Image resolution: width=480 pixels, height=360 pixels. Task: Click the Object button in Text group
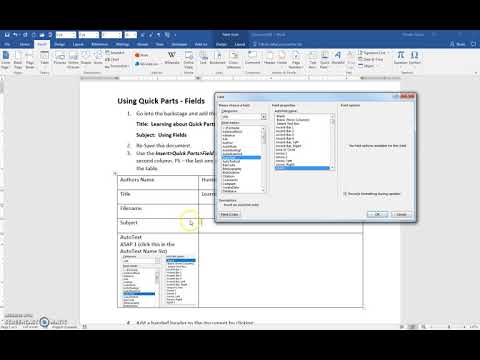(x=366, y=66)
